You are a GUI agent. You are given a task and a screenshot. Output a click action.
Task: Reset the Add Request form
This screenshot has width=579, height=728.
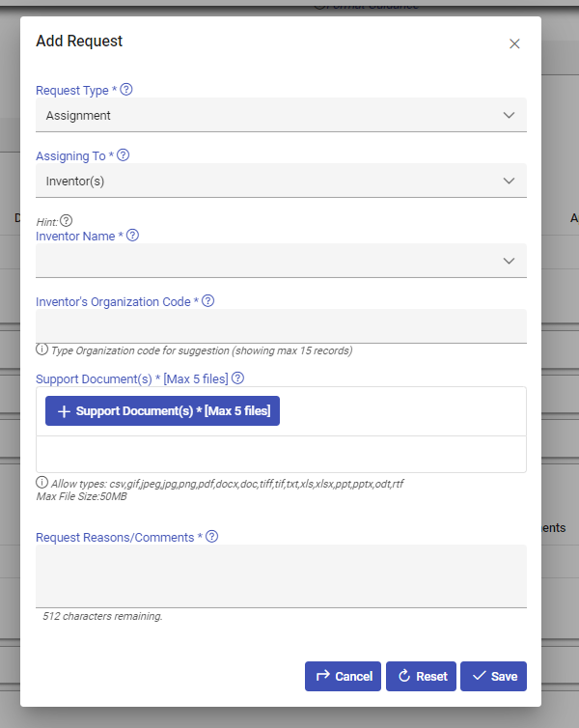point(421,677)
